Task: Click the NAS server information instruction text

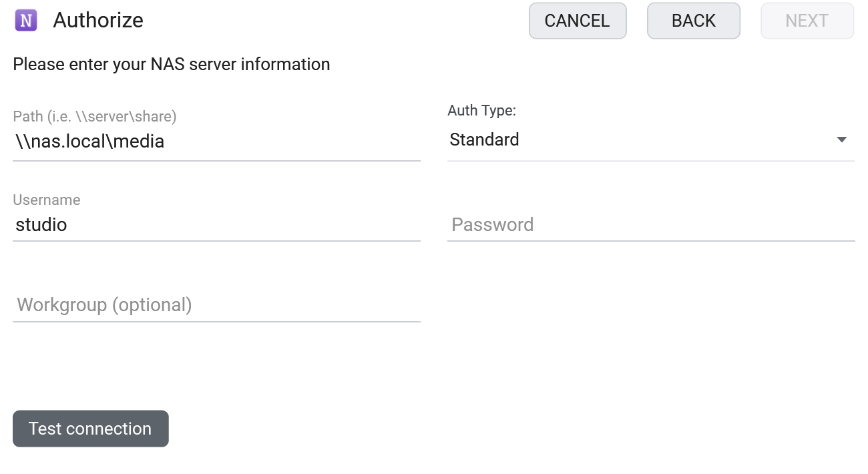Action: coord(172,65)
